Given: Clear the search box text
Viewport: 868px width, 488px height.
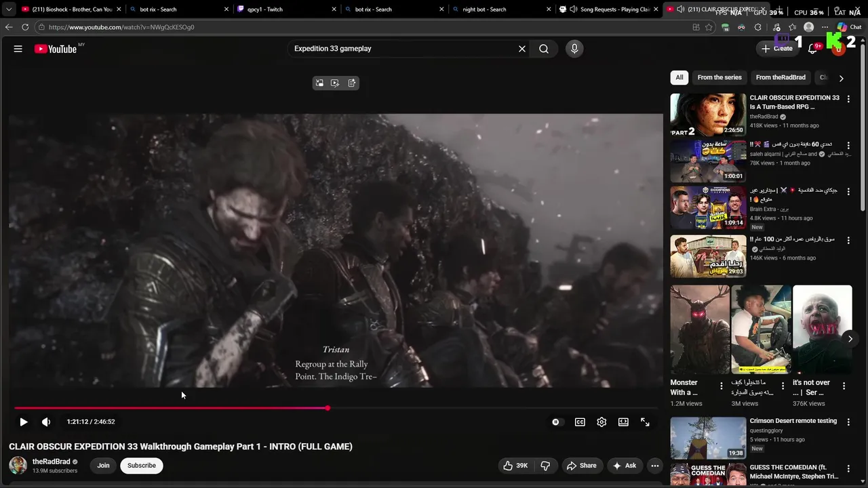Looking at the screenshot, I should pos(522,49).
